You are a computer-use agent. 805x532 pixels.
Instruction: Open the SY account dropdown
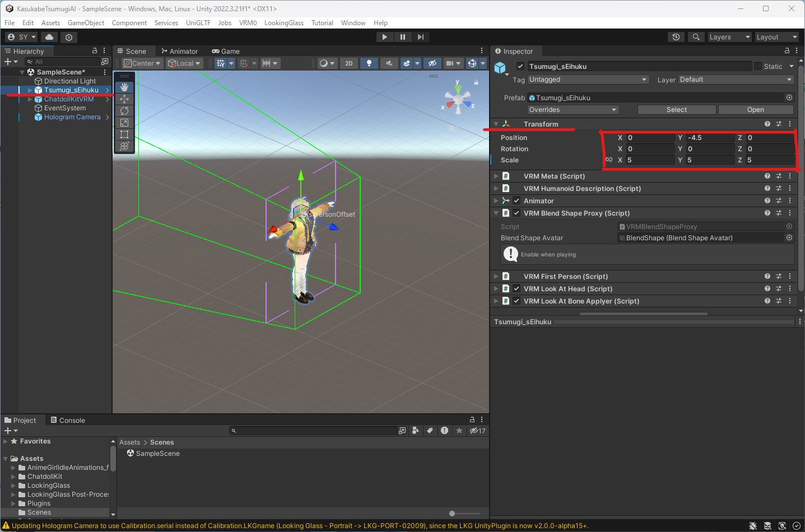pyautogui.click(x=22, y=37)
